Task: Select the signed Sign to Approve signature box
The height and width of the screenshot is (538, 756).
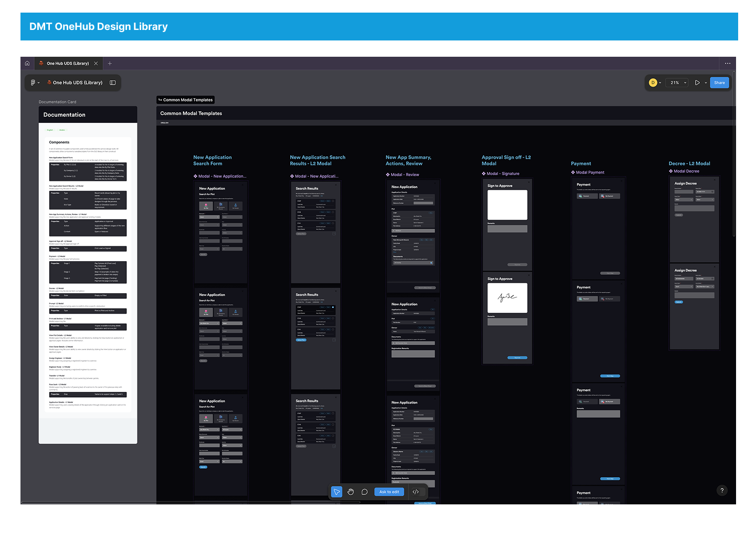Action: pyautogui.click(x=507, y=298)
